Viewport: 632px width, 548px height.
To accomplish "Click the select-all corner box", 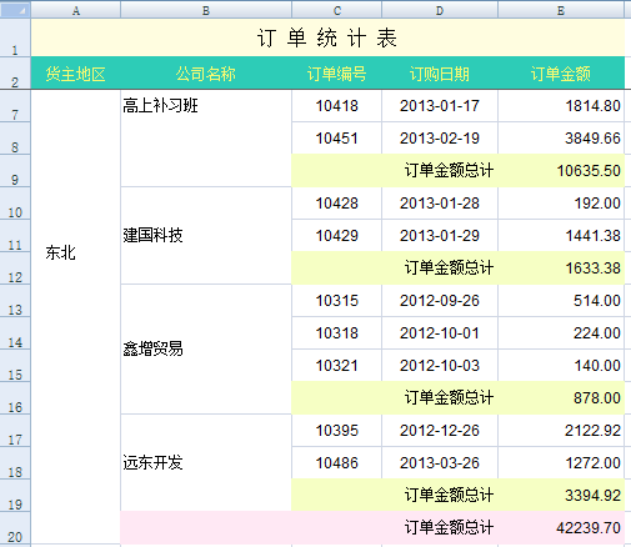I will coord(15,10).
